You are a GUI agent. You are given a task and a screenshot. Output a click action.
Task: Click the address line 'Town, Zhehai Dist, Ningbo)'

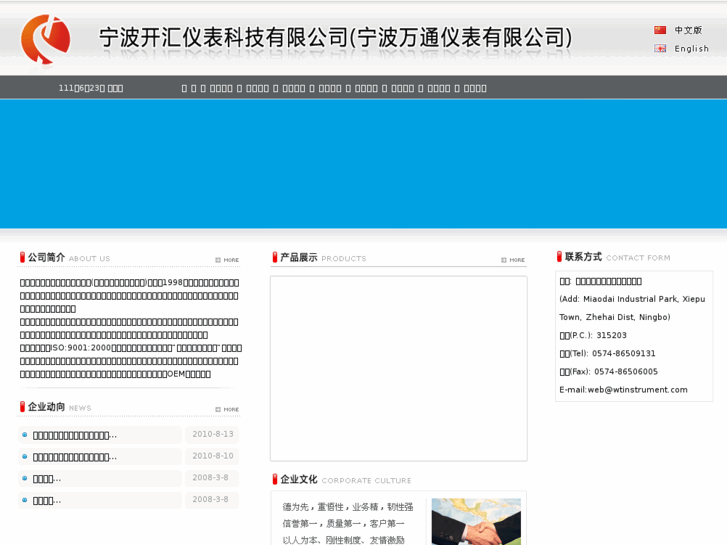tap(615, 317)
